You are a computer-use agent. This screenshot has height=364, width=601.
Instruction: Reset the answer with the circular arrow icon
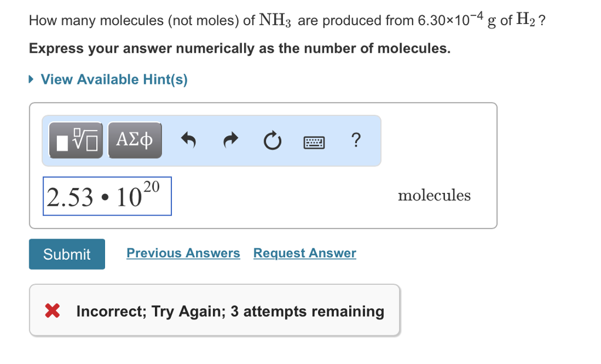point(272,140)
